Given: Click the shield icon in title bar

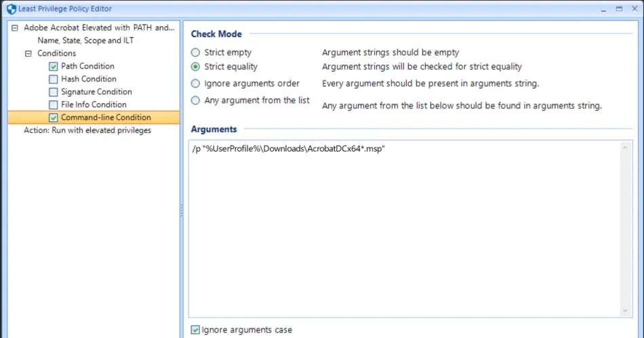Looking at the screenshot, I should click(11, 9).
